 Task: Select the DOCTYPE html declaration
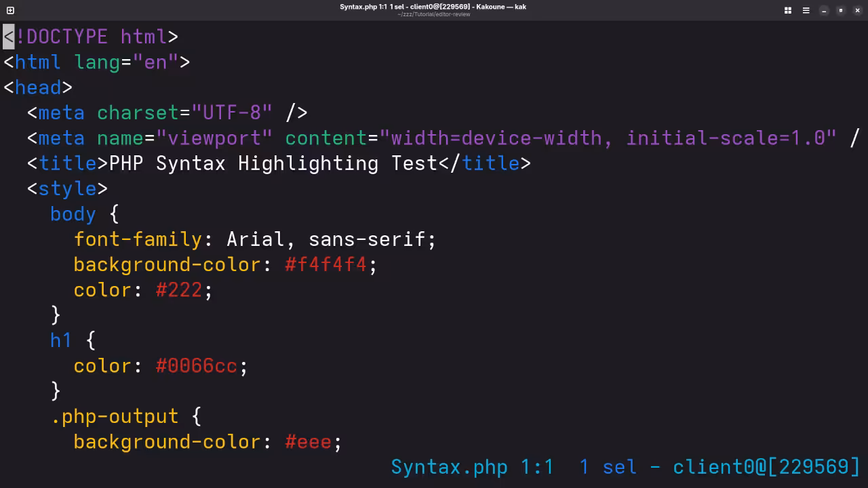pyautogui.click(x=88, y=37)
